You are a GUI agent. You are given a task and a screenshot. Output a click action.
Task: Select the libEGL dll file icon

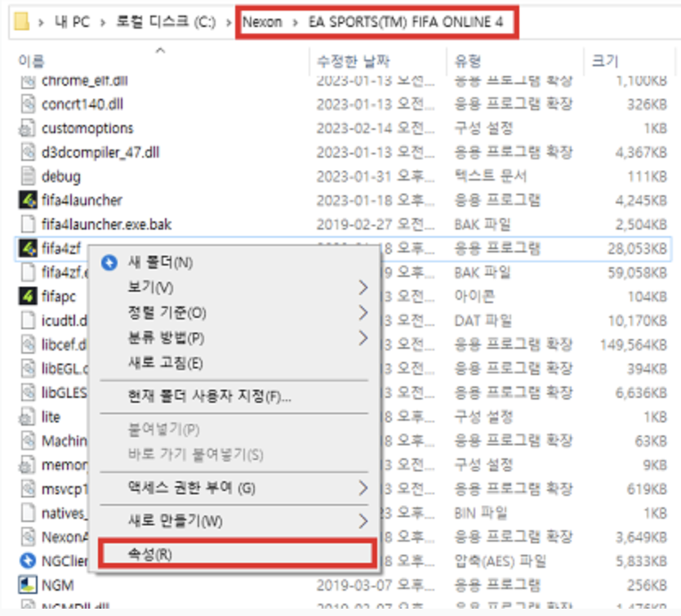[x=28, y=368]
